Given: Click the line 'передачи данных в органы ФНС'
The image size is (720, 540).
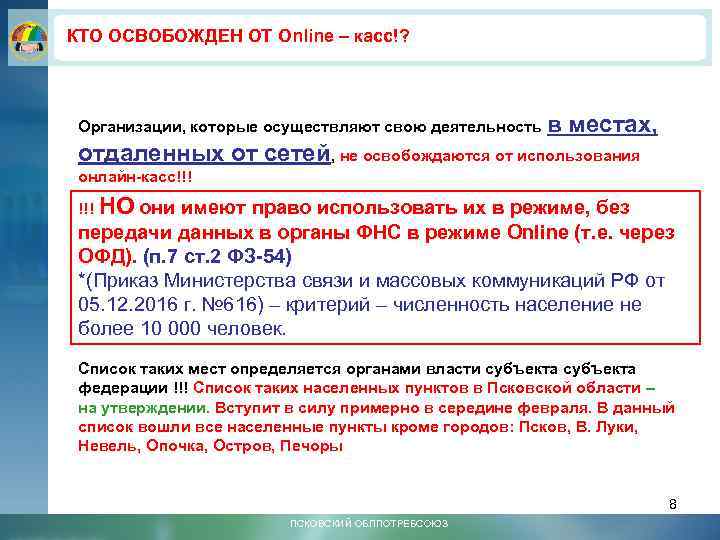Looking at the screenshot, I should (377, 232).
